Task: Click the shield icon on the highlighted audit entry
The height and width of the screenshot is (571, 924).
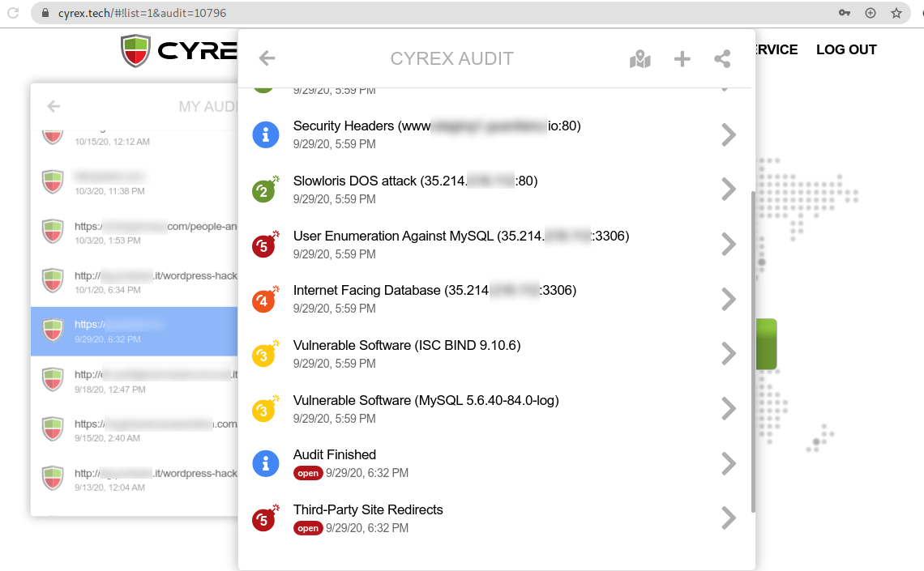Action: click(52, 330)
